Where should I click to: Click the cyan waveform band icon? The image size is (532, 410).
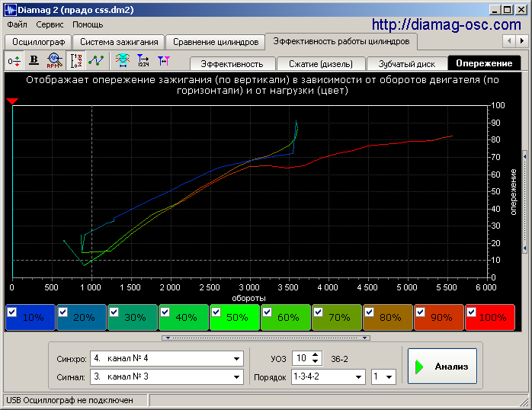123,60
